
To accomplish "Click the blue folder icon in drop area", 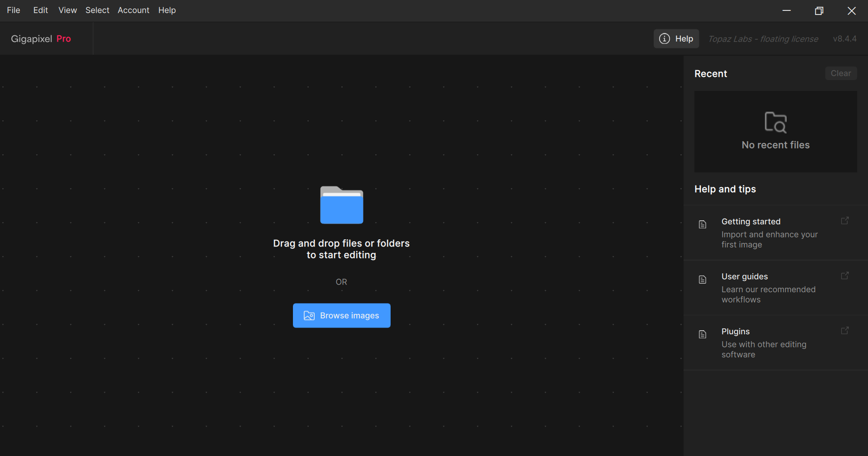I will [x=341, y=205].
